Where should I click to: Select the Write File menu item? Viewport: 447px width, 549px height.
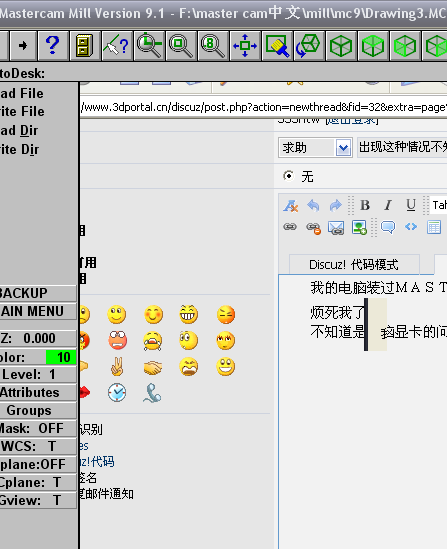pos(22,112)
